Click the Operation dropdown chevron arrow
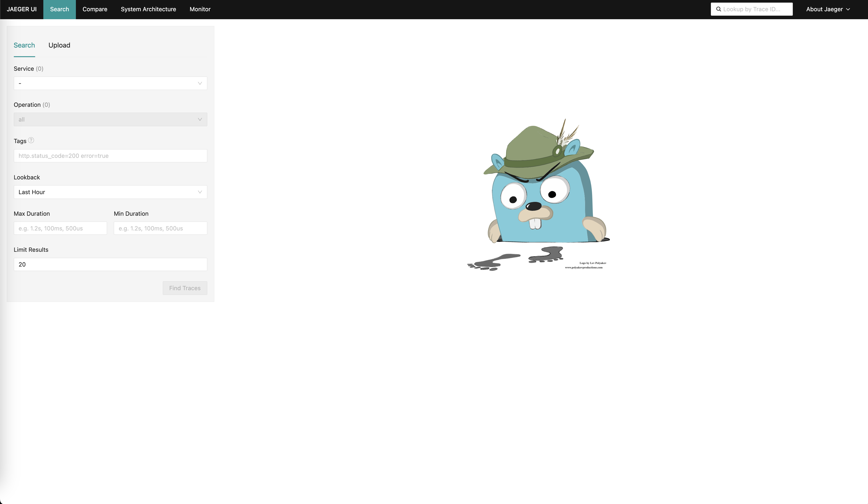Viewport: 868px width, 504px height. point(200,119)
